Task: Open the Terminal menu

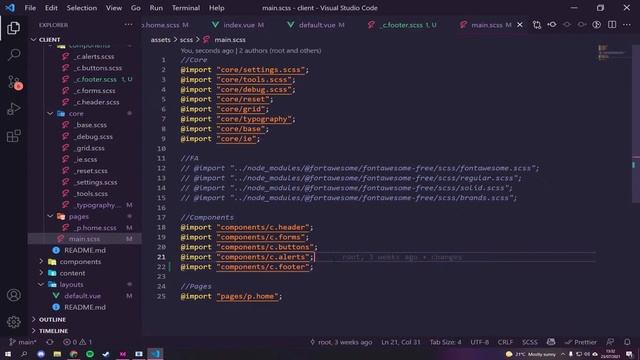Action: (186, 8)
